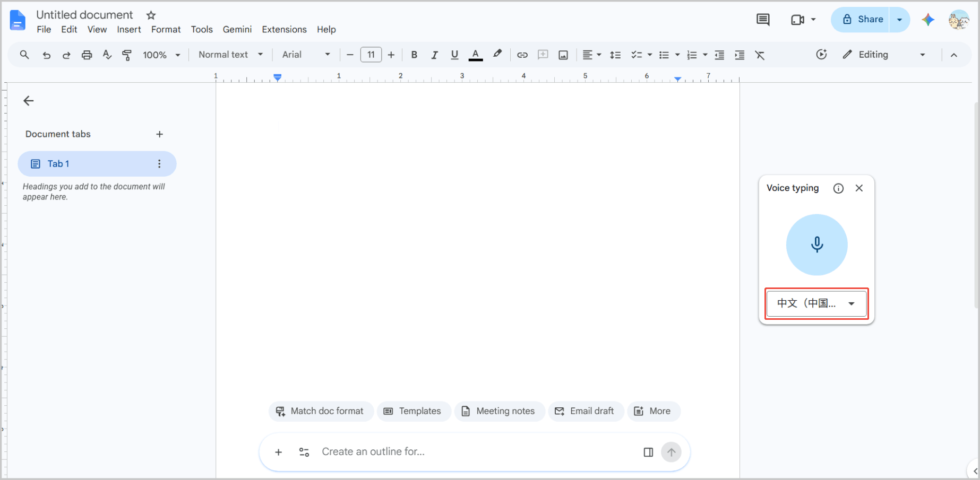Click the Share button
This screenshot has height=480, width=980.
861,20
